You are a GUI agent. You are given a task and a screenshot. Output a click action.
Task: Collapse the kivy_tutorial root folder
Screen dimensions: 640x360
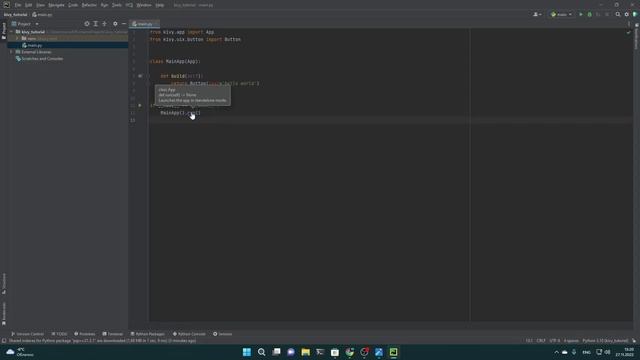[12, 32]
